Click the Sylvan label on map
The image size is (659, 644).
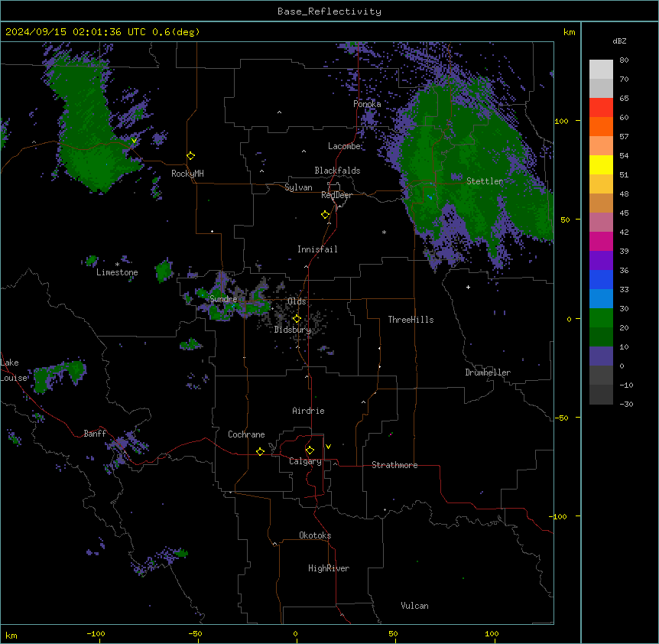298,187
